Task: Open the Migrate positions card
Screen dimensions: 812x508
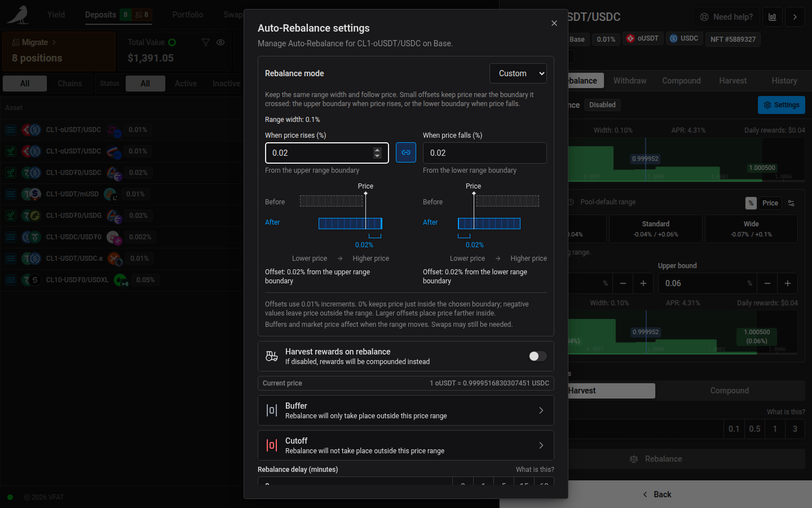Action: click(x=59, y=51)
